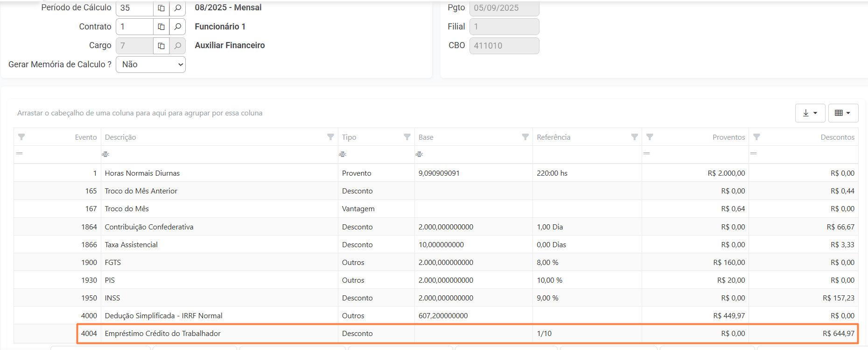Screen dimensions: 868x350
Task: Click the contains operator icon under Tipo
Action: click(343, 154)
